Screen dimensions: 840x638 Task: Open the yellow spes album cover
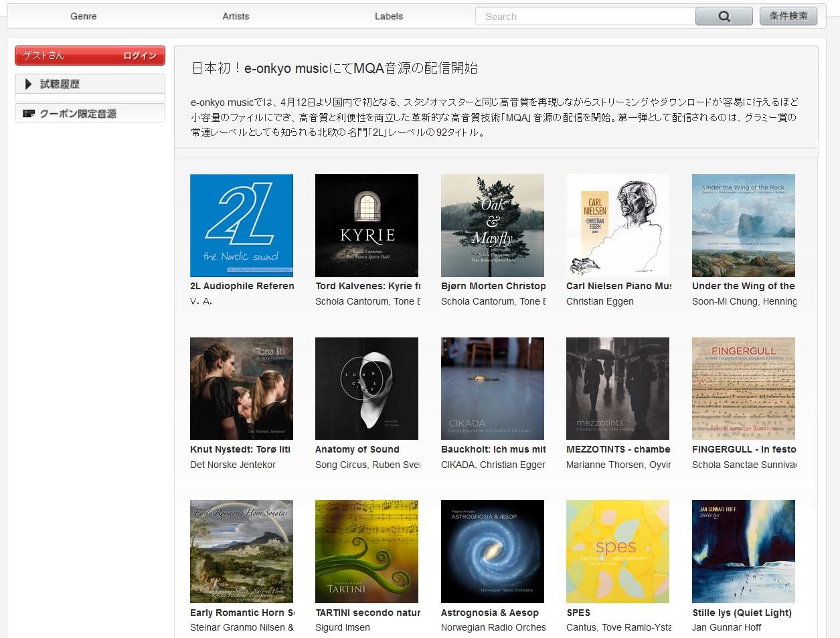pyautogui.click(x=618, y=552)
